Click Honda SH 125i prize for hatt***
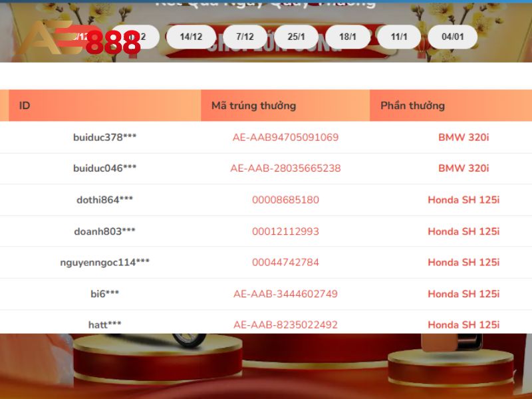This screenshot has height=399, width=532. coord(464,325)
